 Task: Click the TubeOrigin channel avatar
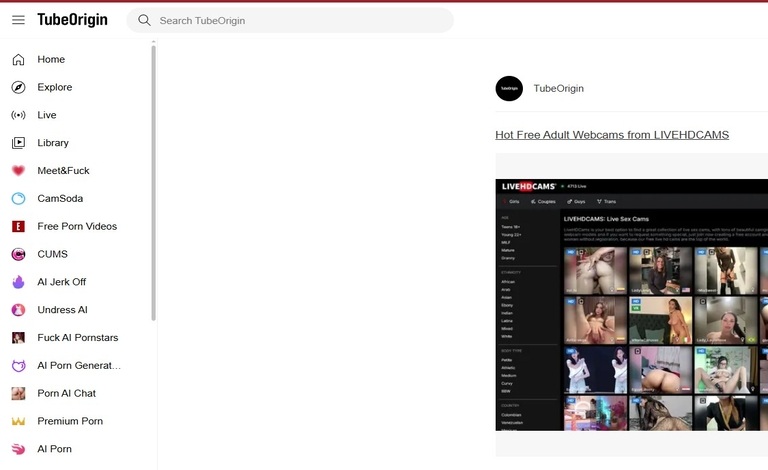(509, 89)
